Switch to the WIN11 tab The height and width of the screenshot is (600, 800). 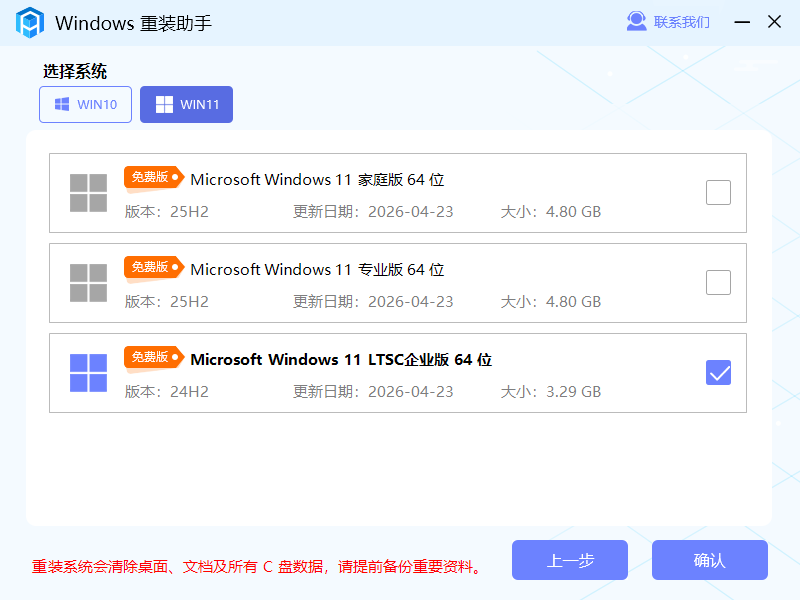point(187,105)
